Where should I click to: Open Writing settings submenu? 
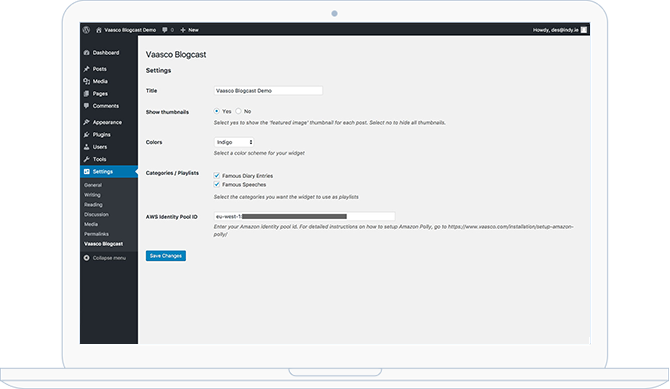point(92,195)
